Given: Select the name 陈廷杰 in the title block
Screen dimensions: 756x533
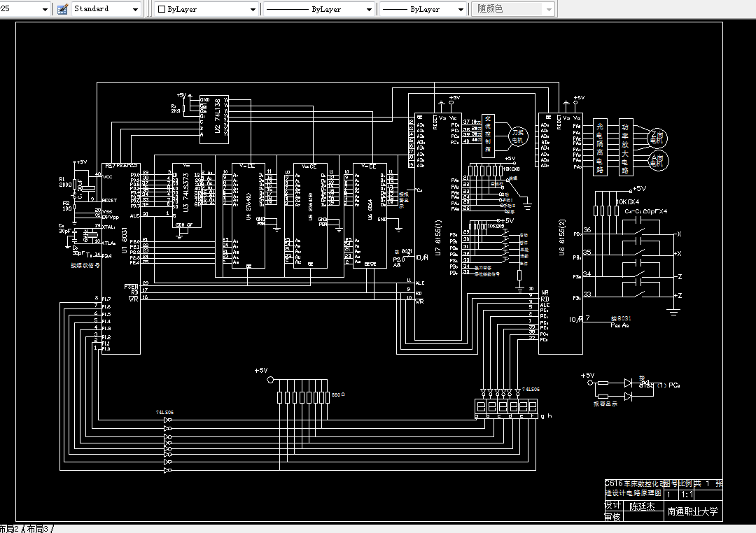Looking at the screenshot, I should pyautogui.click(x=642, y=506).
